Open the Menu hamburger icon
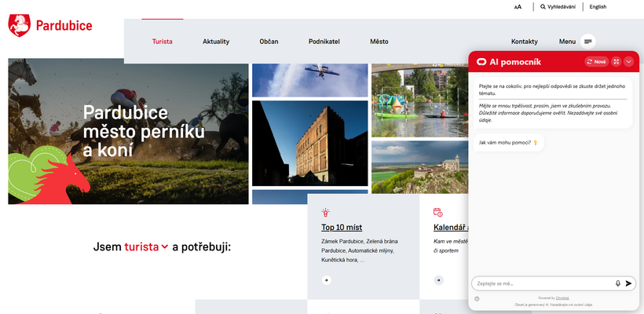This screenshot has width=644, height=314. point(588,42)
